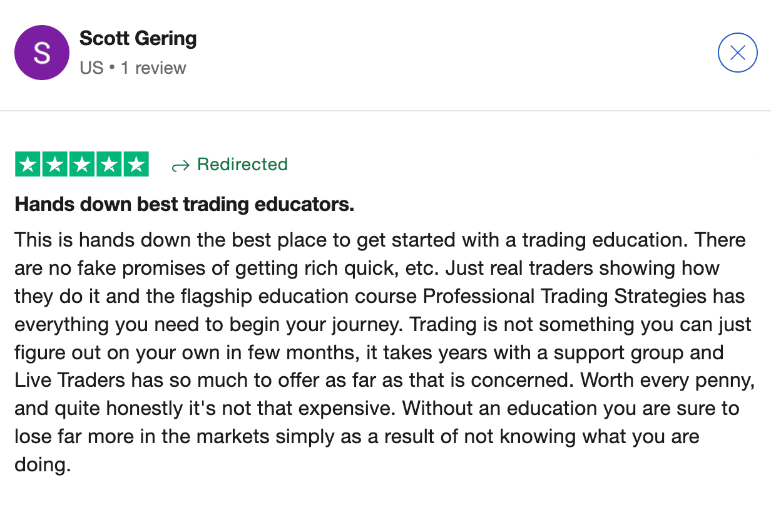Close the review with the X button
The width and height of the screenshot is (771, 532).
point(738,53)
